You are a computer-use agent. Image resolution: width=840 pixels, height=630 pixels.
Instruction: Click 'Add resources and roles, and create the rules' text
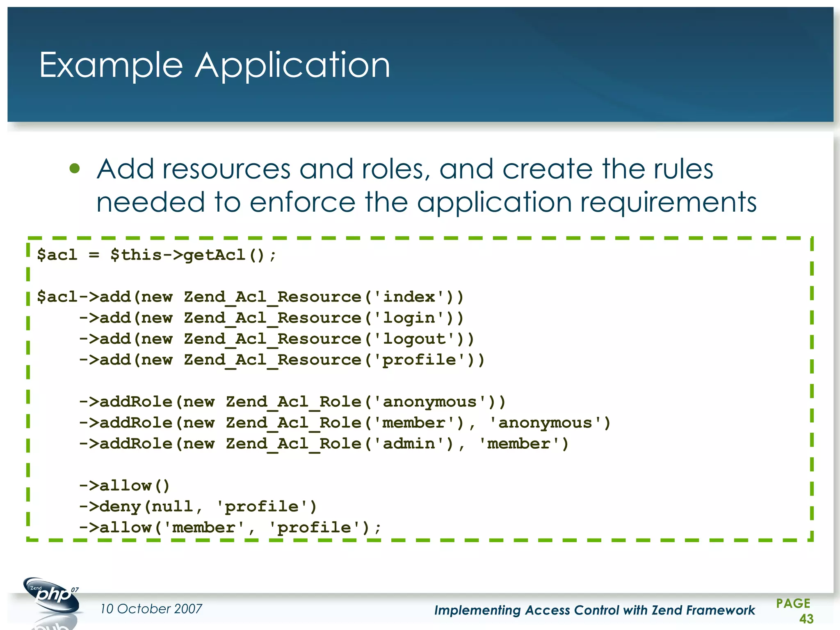405,169
